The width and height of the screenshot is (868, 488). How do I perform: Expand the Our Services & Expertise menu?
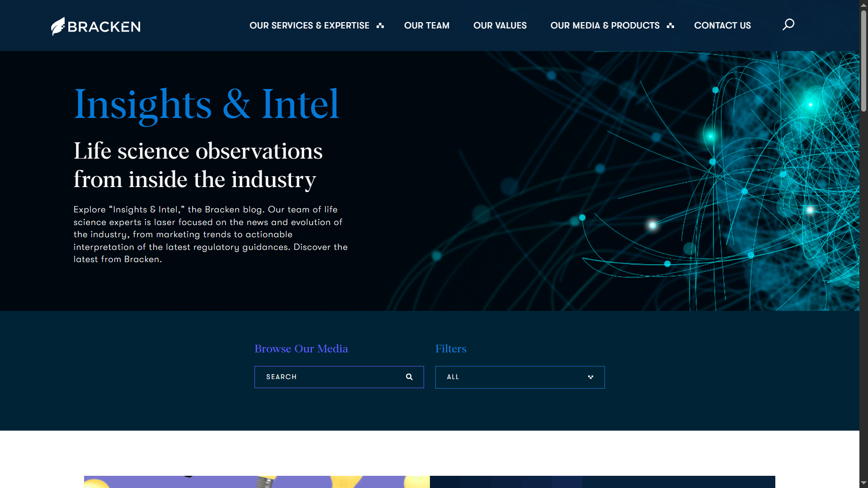click(x=309, y=26)
